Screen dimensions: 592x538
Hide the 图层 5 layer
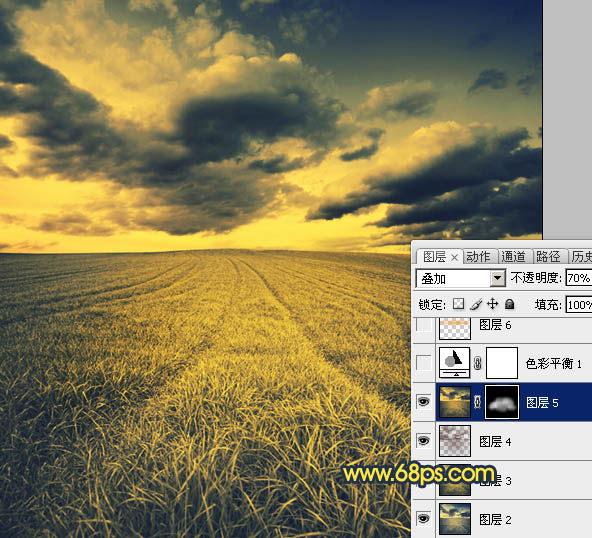pos(424,402)
